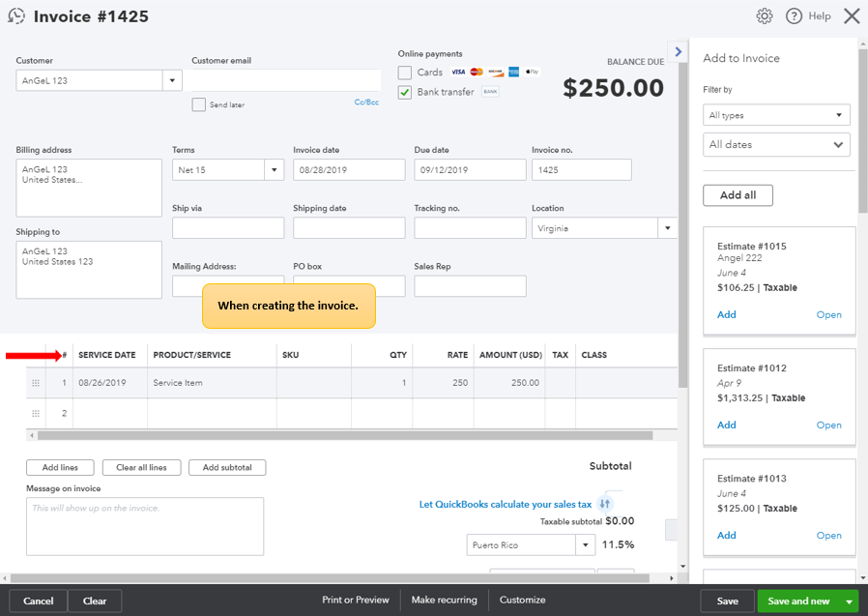The width and height of the screenshot is (868, 616).
Task: Enable Cards online payment checkbox
Action: pyautogui.click(x=405, y=73)
